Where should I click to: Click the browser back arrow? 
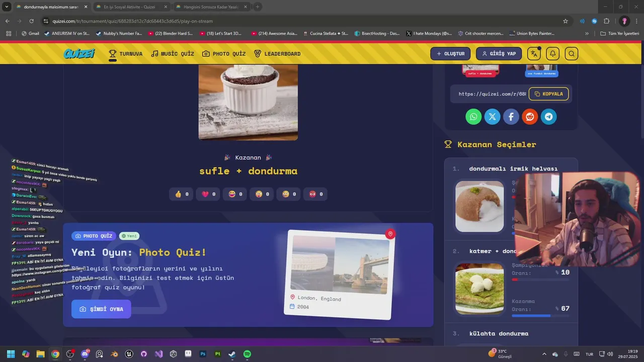click(x=7, y=21)
